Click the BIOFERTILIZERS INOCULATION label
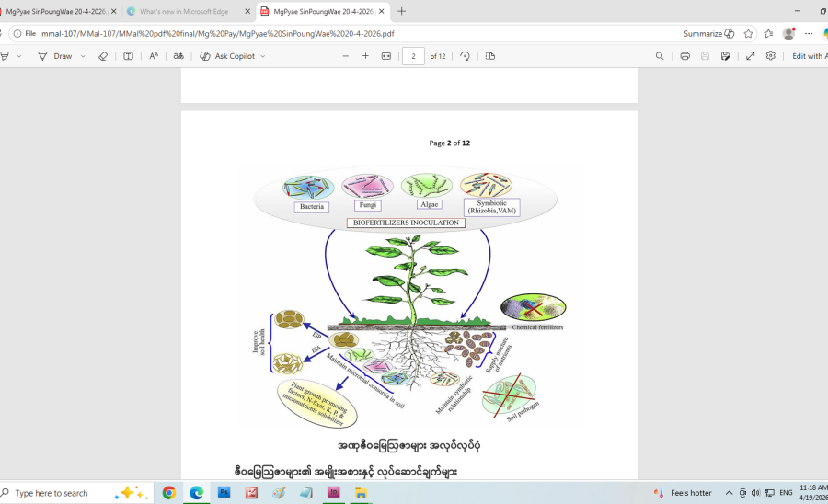This screenshot has width=828, height=504. click(406, 223)
